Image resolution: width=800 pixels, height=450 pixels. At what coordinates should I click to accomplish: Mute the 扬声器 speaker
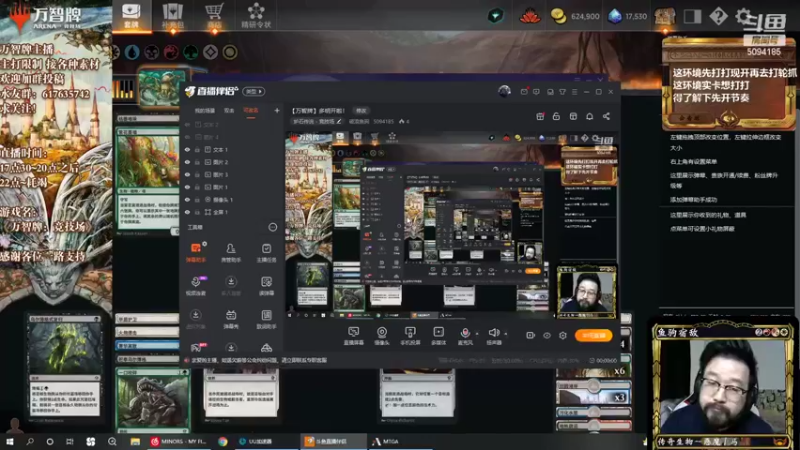tap(493, 336)
